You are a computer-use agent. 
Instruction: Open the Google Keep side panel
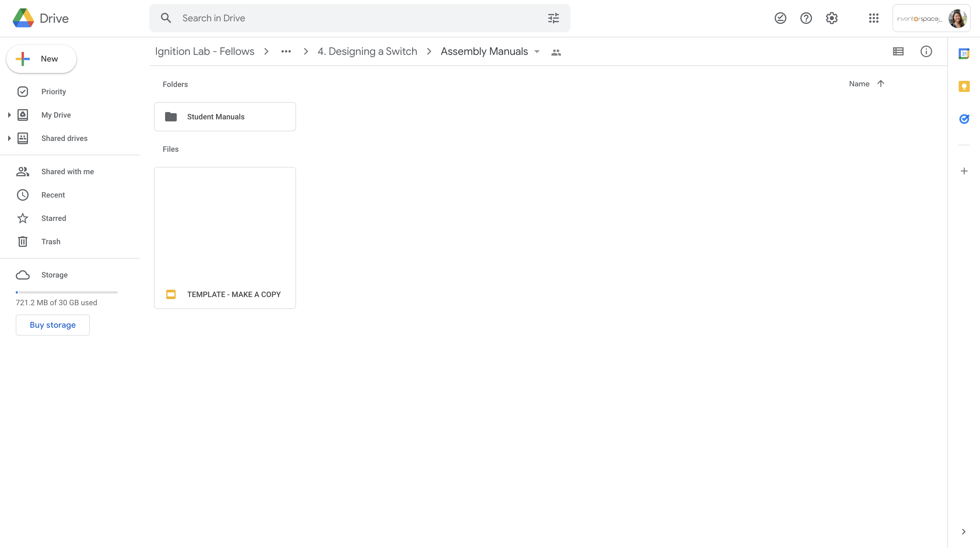[964, 86]
